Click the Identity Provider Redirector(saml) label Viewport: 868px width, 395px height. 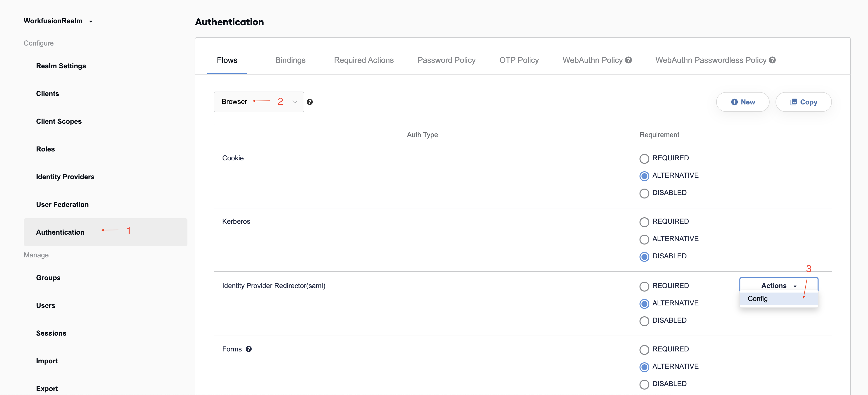(x=274, y=286)
